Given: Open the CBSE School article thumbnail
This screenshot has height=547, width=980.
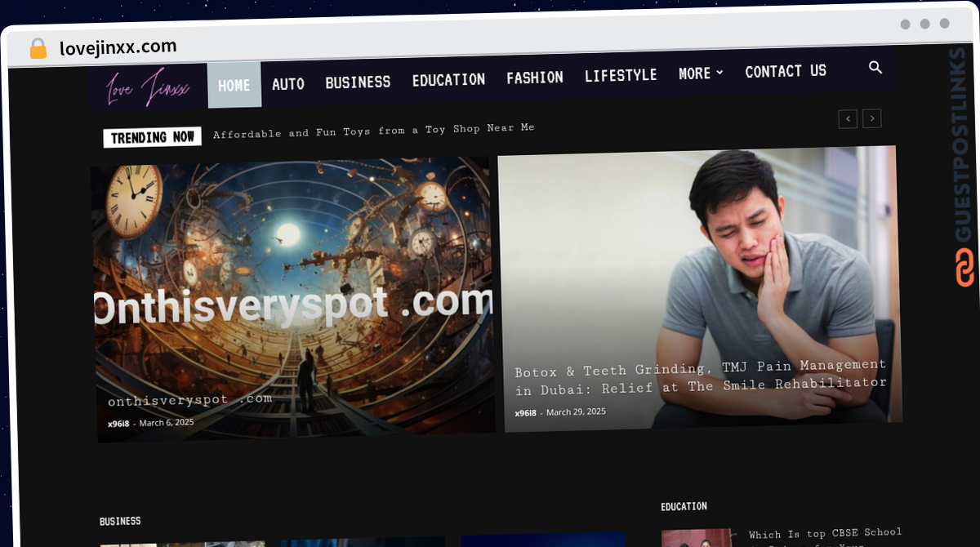Looking at the screenshot, I should (x=698, y=538).
